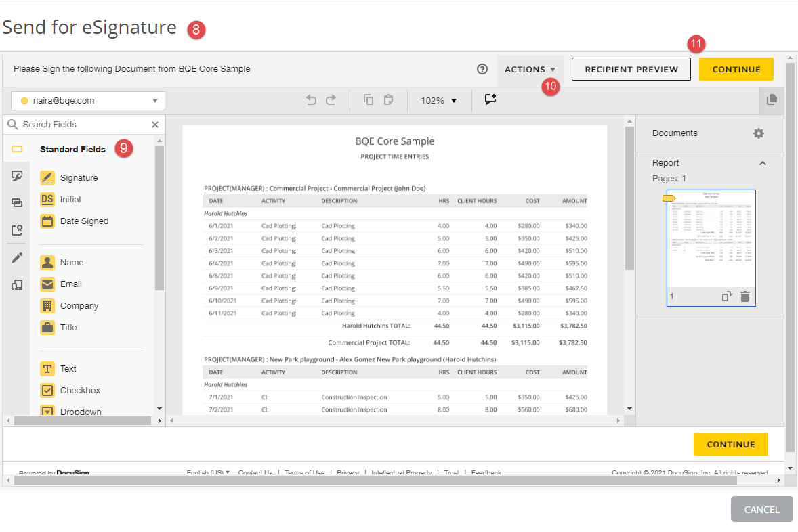Click the 'Pages: 1' text
Viewport: 798px width, 532px height.
tap(669, 179)
